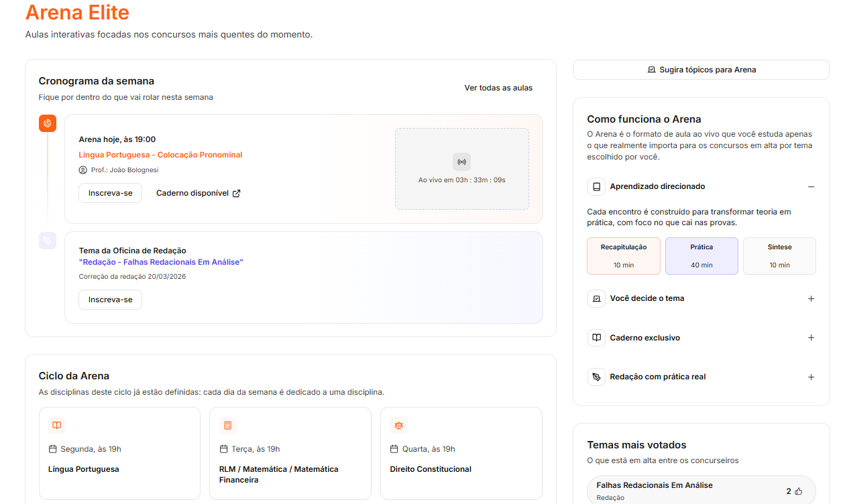Select the Prática 40 min block
This screenshot has height=504, width=843.
pyautogui.click(x=701, y=256)
